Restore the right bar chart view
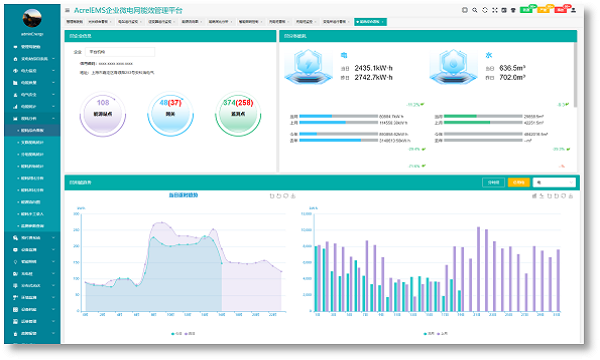This screenshot has width=600, height=360. tap(564, 196)
